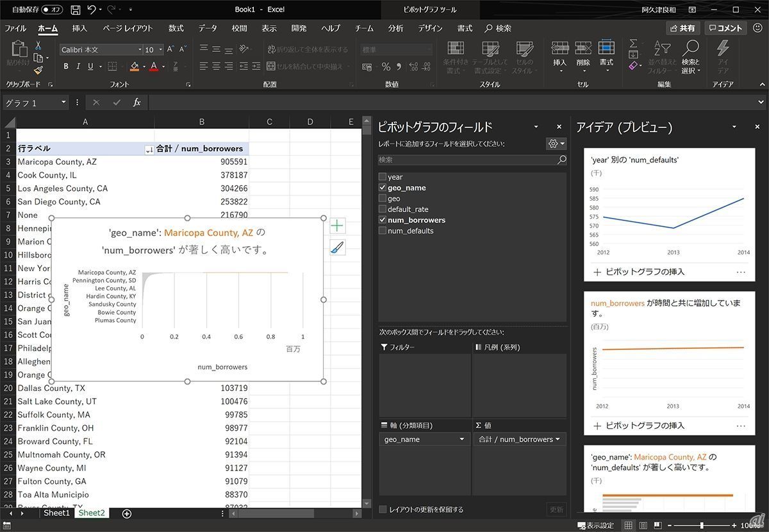Click the zoom slider in status bar
The width and height of the screenshot is (769, 532).
(x=702, y=526)
